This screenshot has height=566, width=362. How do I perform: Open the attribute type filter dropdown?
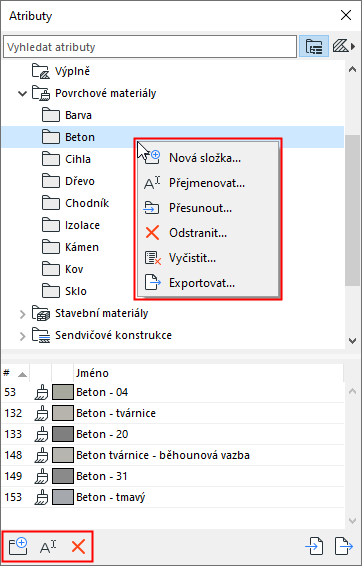344,47
